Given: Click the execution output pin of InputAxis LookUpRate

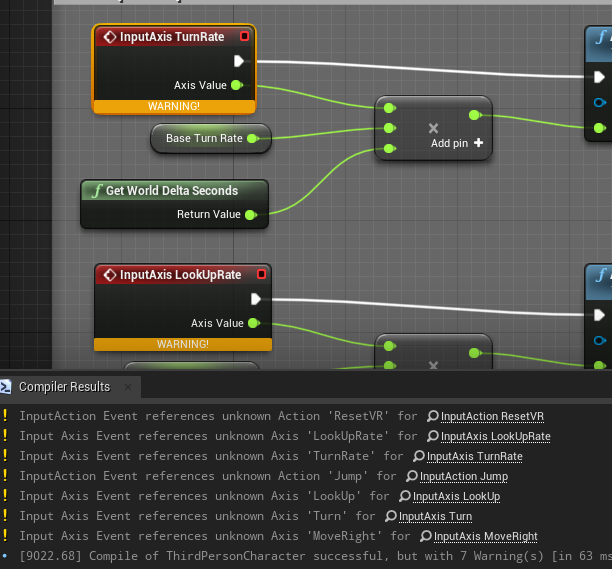Looking at the screenshot, I should [256, 299].
